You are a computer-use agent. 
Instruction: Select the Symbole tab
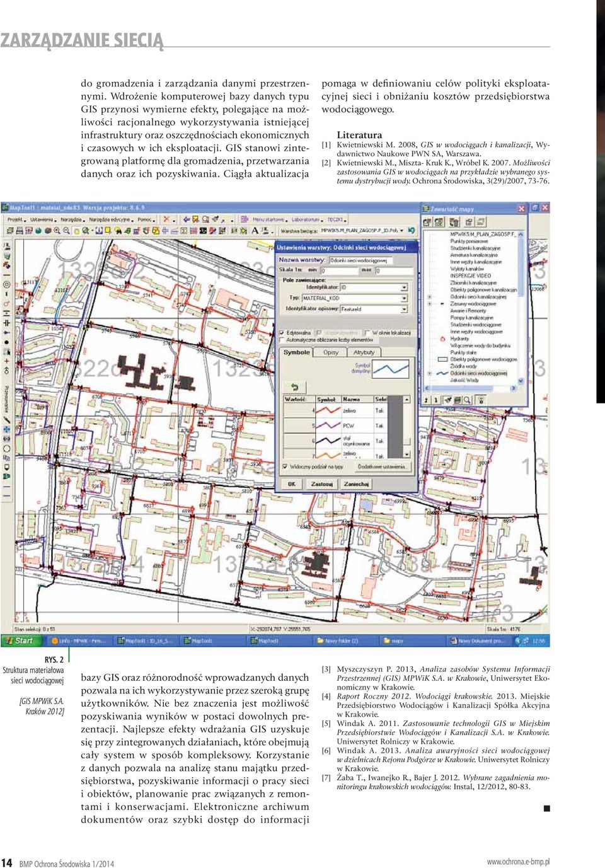297,352
